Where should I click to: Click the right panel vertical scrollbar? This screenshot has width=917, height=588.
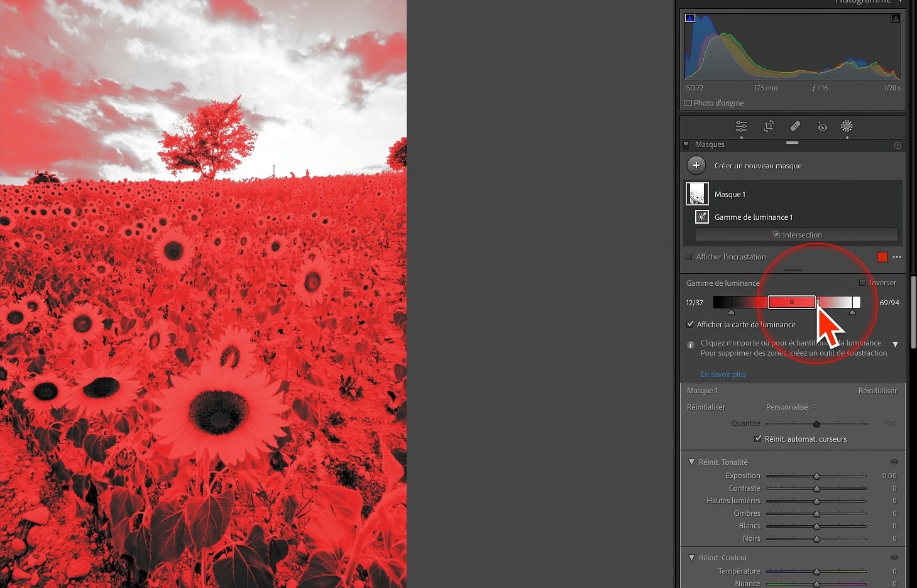coord(913,312)
